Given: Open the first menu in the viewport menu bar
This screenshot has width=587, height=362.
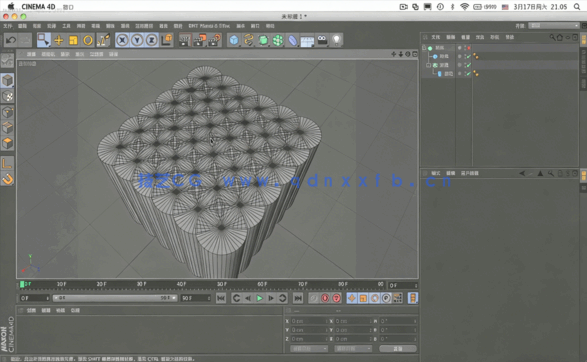Looking at the screenshot, I should pos(31,54).
